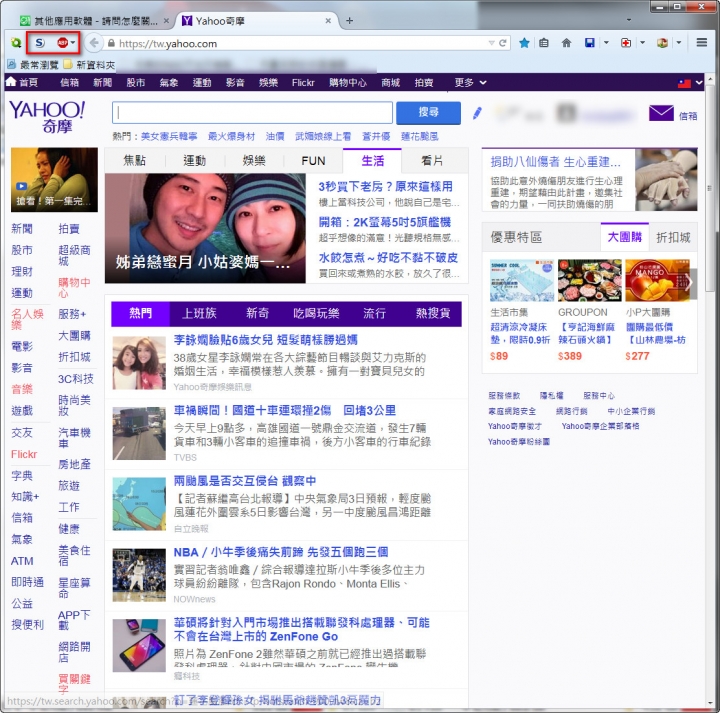Image resolution: width=720 pixels, height=713 pixels.
Task: Open the 新資料夾 bookmark folder
Action: [90, 65]
